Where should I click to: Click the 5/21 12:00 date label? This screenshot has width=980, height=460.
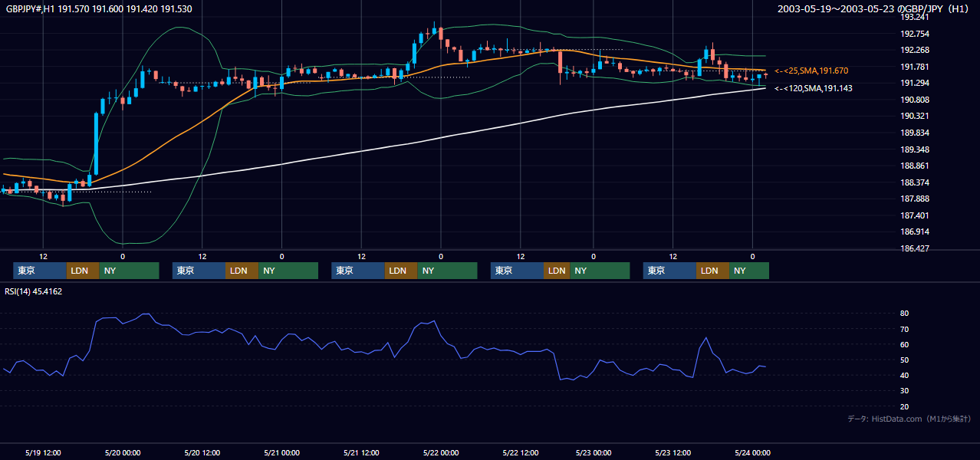click(361, 452)
